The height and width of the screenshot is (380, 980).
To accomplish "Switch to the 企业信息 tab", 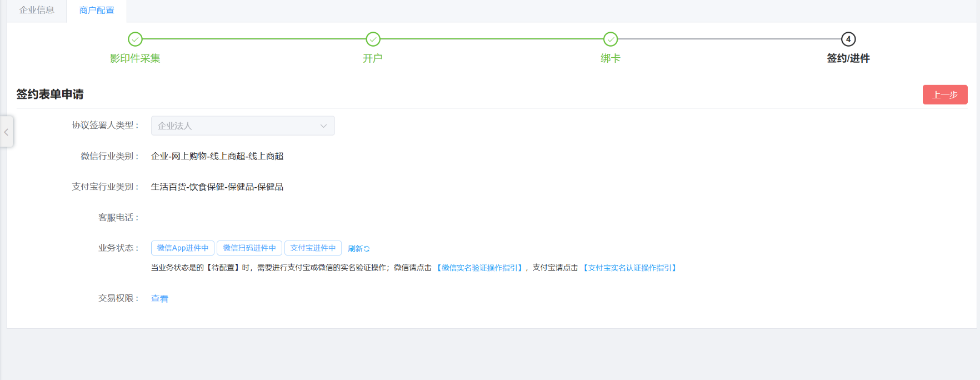I will [37, 10].
